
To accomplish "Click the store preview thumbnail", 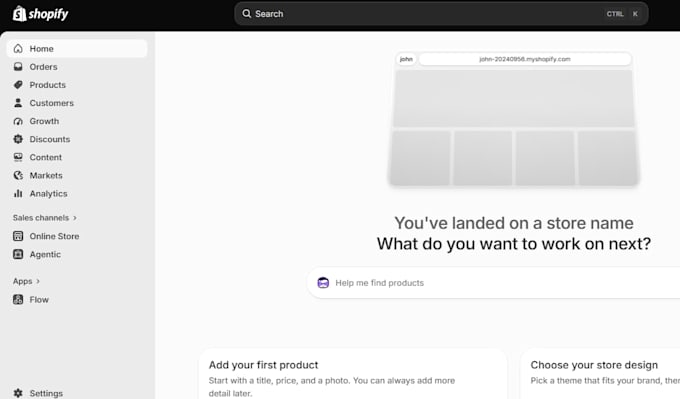I will (x=513, y=119).
